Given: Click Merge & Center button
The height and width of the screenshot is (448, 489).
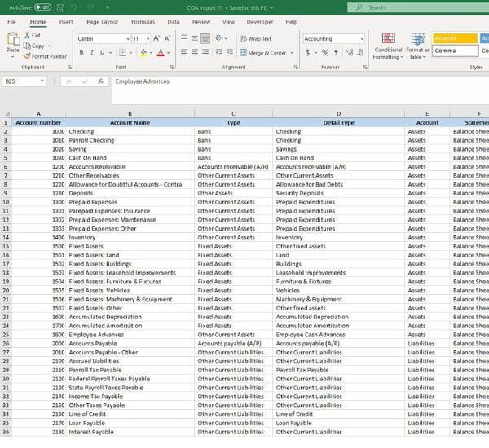Looking at the screenshot, I should coord(263,53).
